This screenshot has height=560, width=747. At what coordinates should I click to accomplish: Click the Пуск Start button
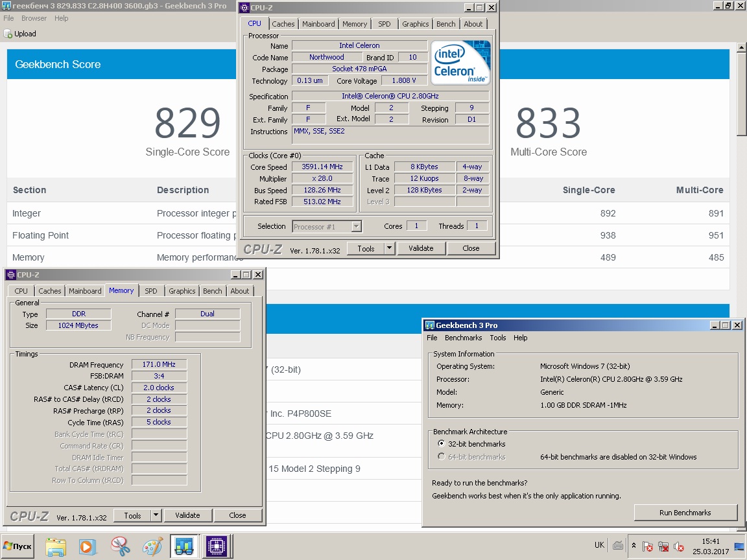pos(18,546)
